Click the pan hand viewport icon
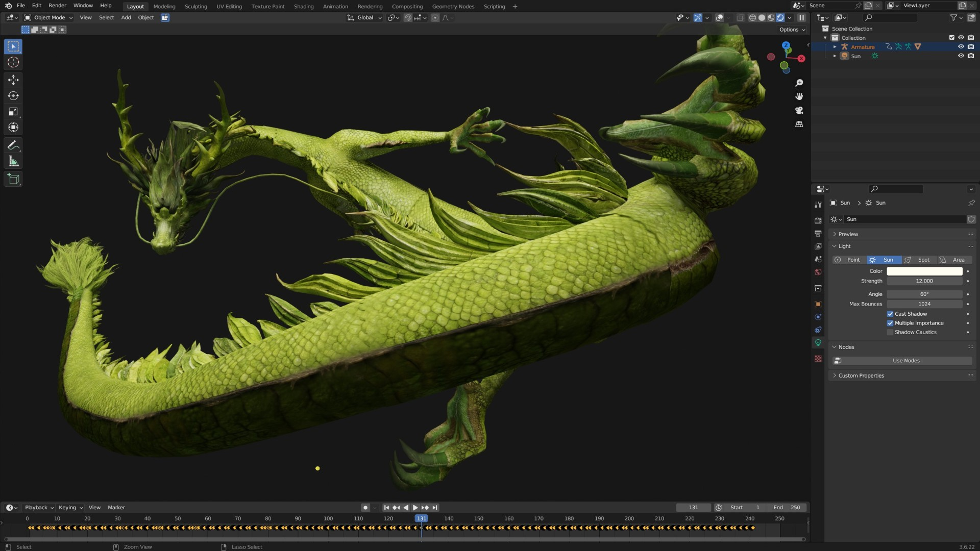This screenshot has height=551, width=980. pyautogui.click(x=799, y=96)
